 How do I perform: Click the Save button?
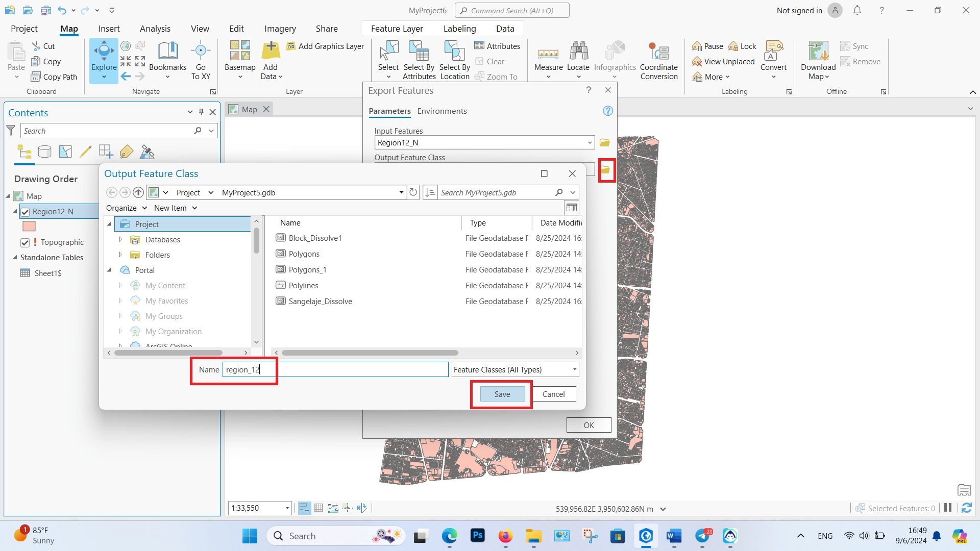point(501,393)
